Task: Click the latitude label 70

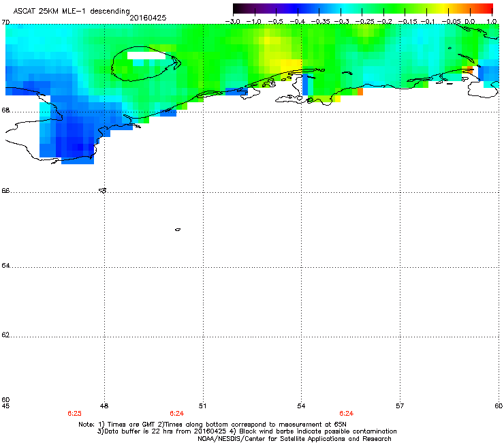Action: coord(5,22)
